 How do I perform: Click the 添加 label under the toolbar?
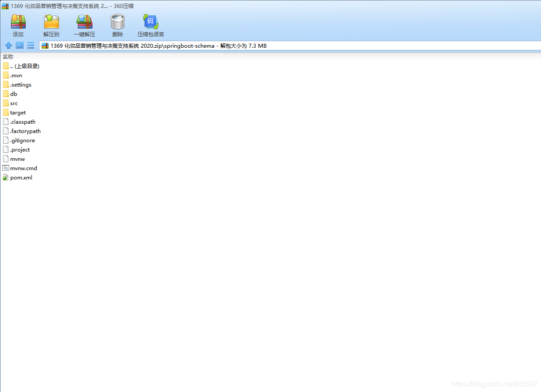click(18, 34)
